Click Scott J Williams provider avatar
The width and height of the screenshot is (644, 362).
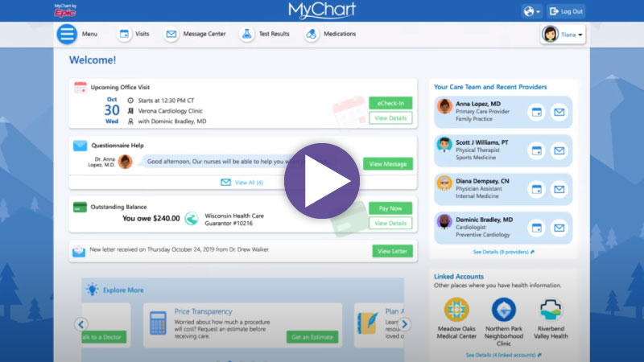coord(444,145)
